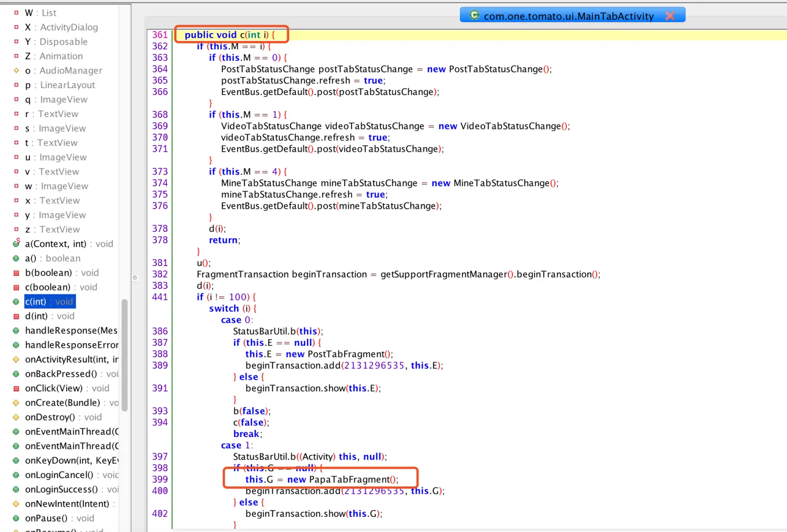Open onCreate(Bundle) method in outline
This screenshot has height=532, width=787.
(71, 402)
